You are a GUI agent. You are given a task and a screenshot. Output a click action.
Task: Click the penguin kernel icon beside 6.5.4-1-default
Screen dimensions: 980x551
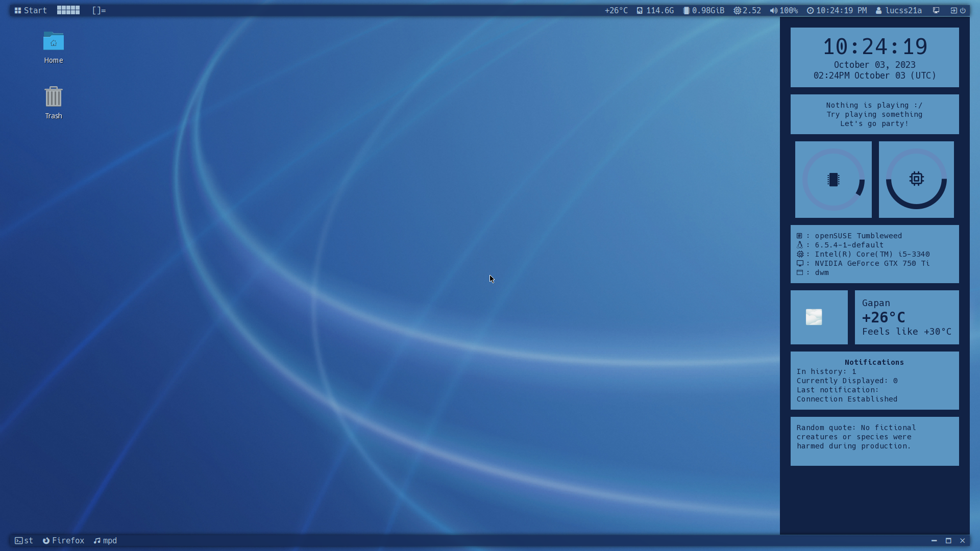800,245
